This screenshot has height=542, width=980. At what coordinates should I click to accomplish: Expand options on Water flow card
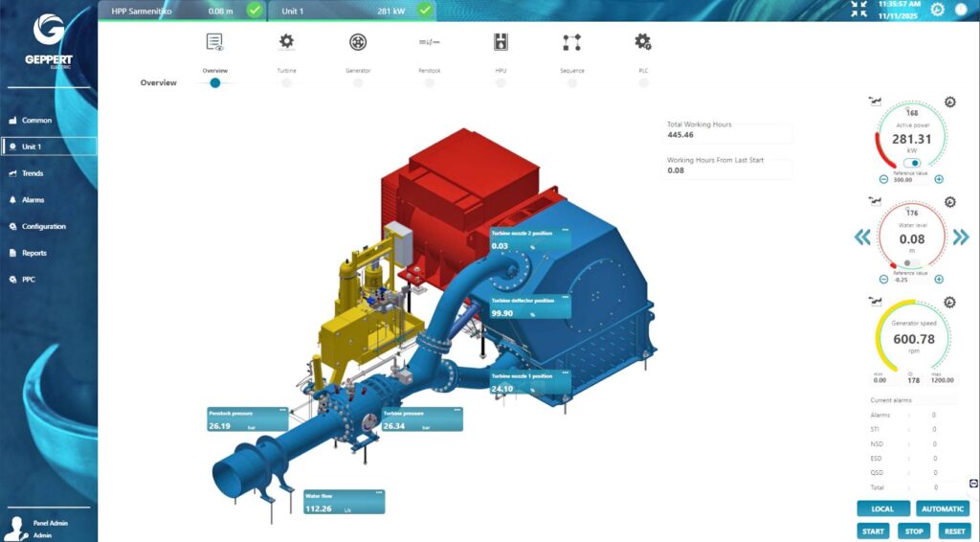click(x=379, y=492)
